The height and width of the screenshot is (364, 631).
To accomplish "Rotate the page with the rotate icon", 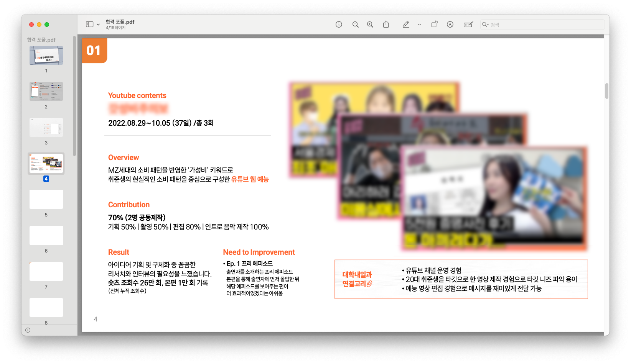I will [434, 25].
